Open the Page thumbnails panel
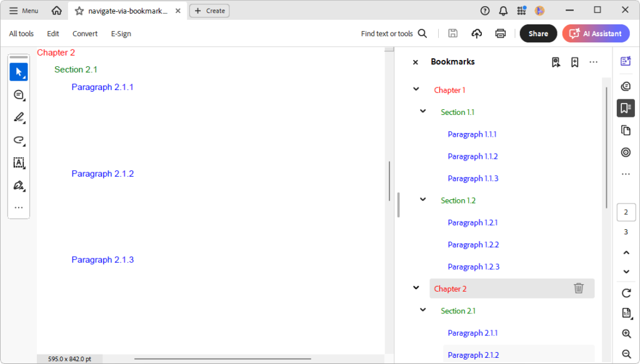This screenshot has width=640, height=364. pyautogui.click(x=626, y=130)
